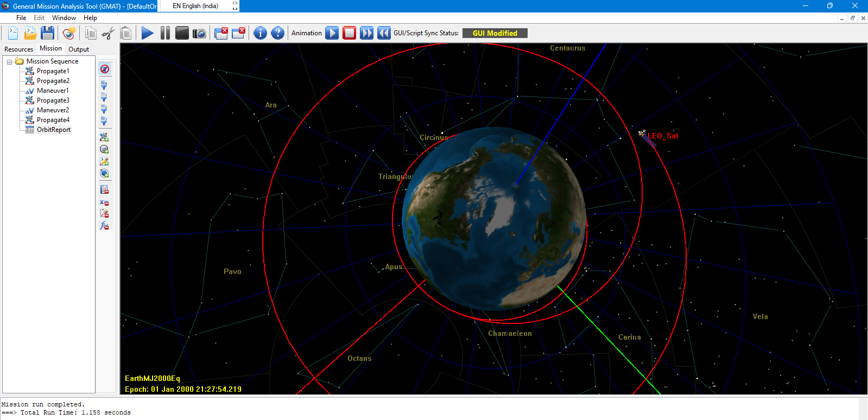Open the About info icon

pos(260,33)
